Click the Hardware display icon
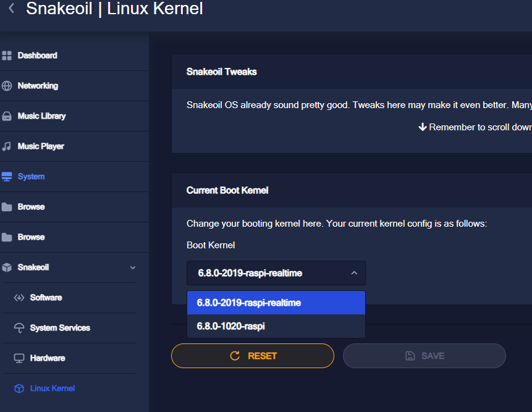Image resolution: width=532 pixels, height=412 pixels. pos(19,358)
